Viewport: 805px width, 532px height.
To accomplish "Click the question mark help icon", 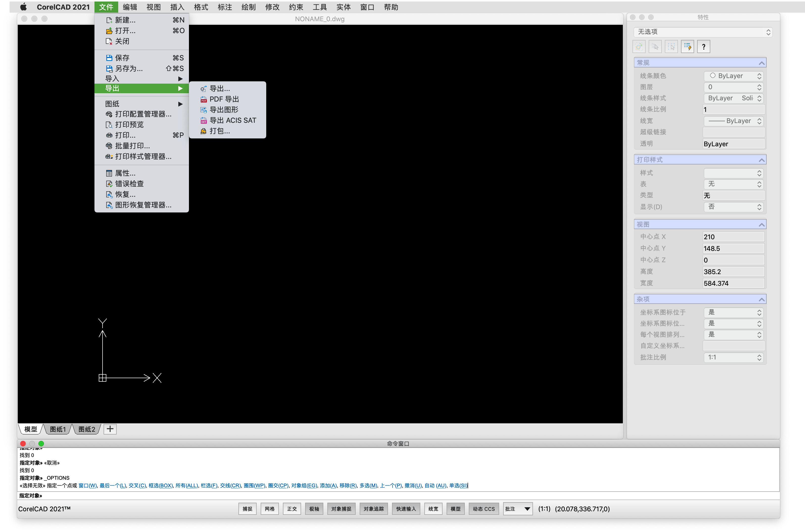I will (703, 46).
